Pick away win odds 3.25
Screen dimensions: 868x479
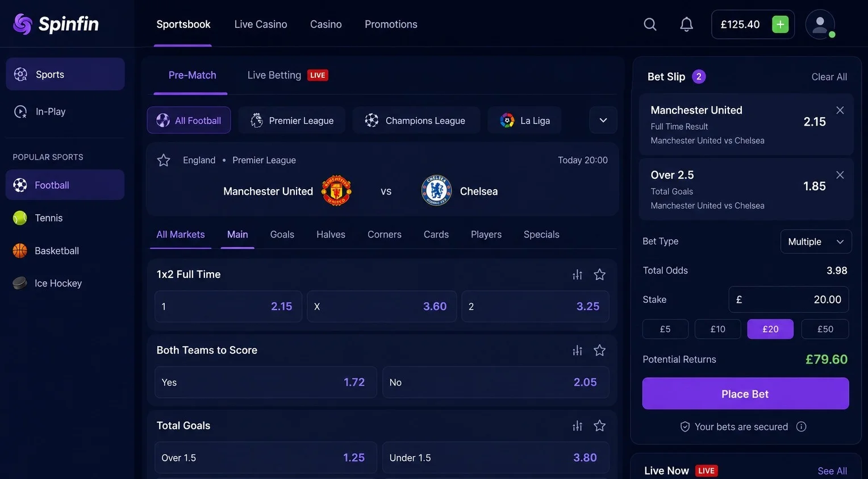[x=535, y=306]
